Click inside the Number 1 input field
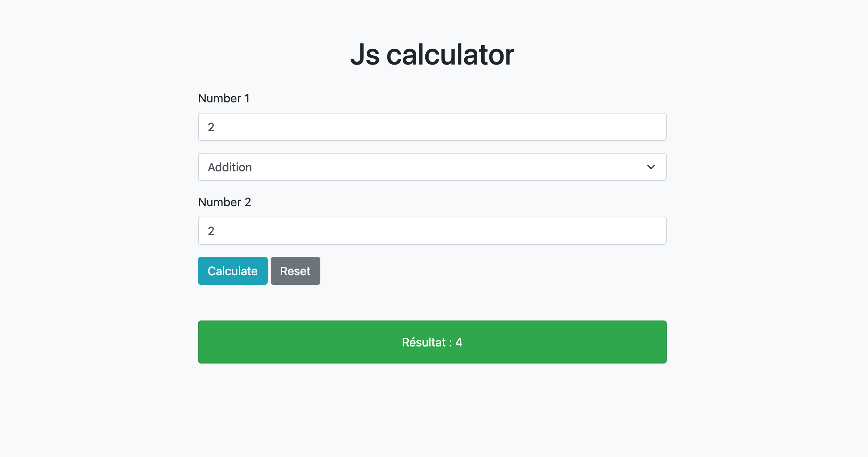The height and width of the screenshot is (457, 868). [432, 126]
